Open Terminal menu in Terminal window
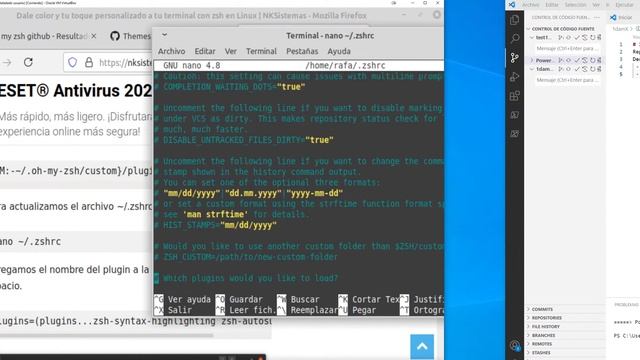This screenshot has width=640, height=360. pos(261,51)
